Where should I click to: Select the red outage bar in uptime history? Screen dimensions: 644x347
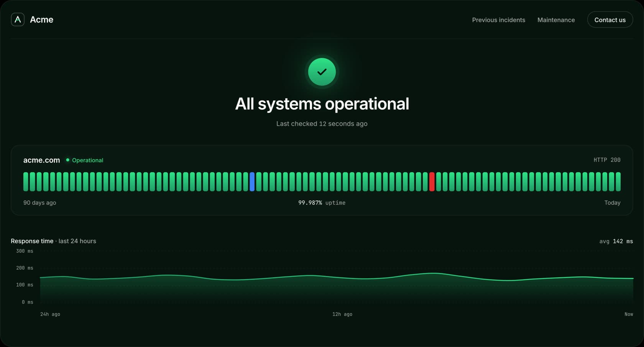pos(432,182)
